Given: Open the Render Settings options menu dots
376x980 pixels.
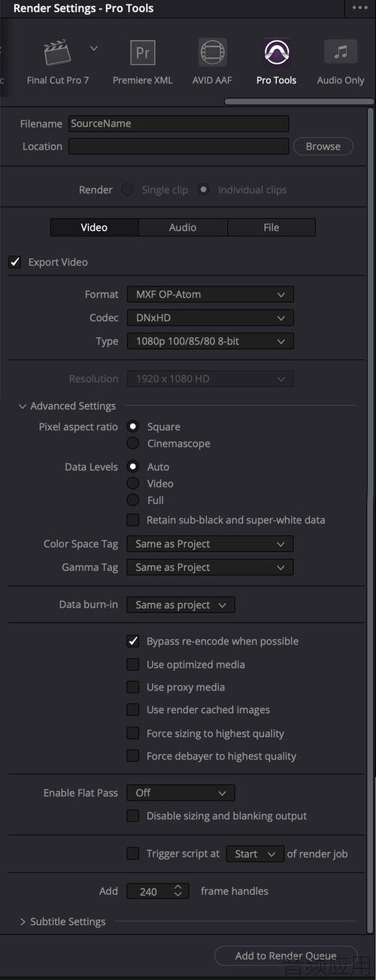Looking at the screenshot, I should (x=359, y=8).
